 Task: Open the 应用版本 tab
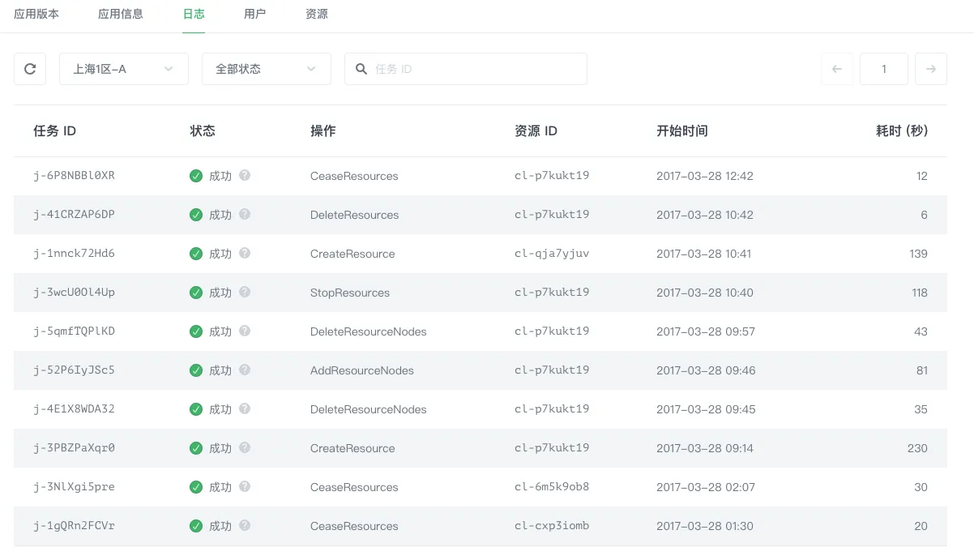(36, 14)
